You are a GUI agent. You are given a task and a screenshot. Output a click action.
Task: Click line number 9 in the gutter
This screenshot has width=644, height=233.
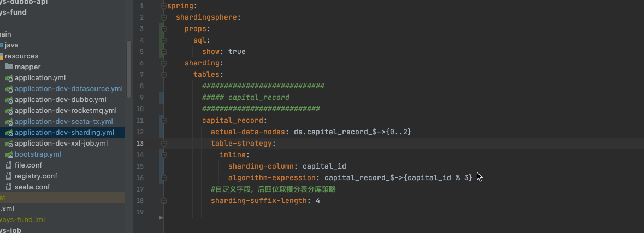click(141, 98)
